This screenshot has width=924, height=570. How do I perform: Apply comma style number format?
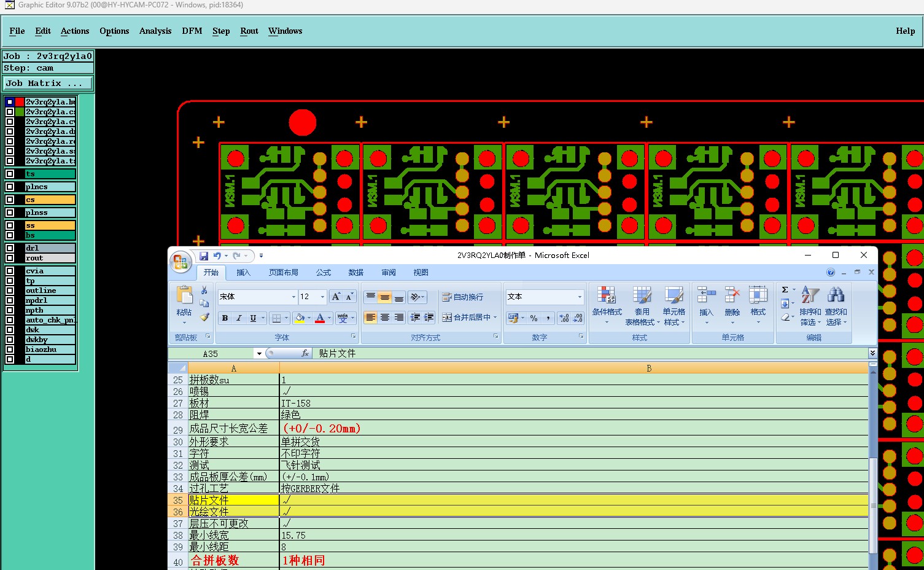[x=548, y=318]
